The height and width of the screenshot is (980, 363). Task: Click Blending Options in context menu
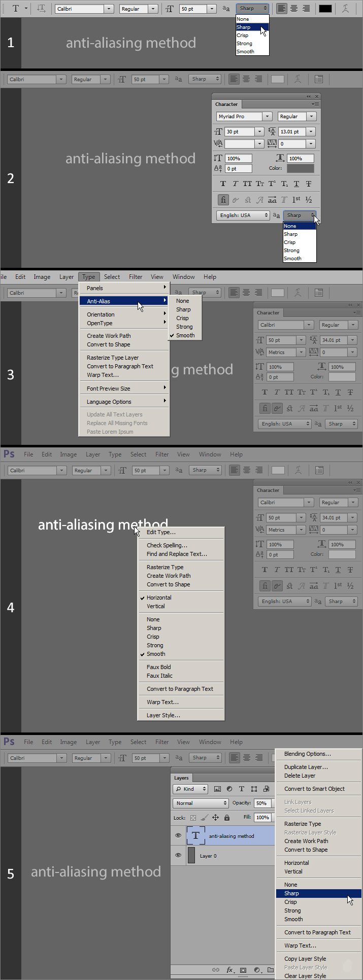coord(307,754)
